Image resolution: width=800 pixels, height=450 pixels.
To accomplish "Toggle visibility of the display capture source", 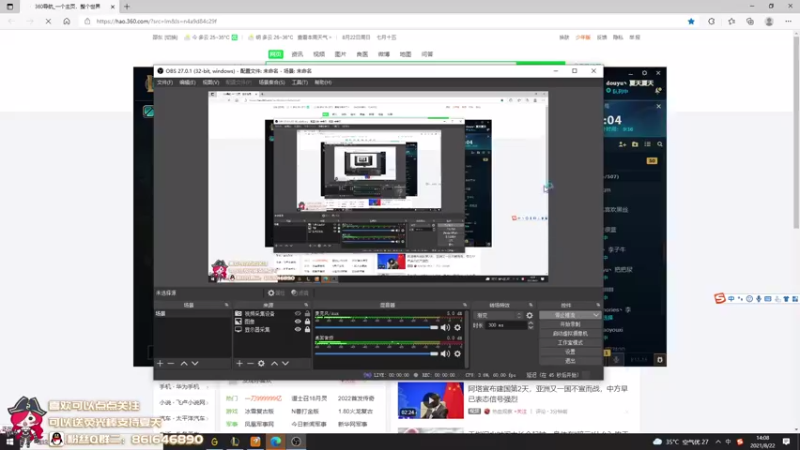I will pos(297,330).
